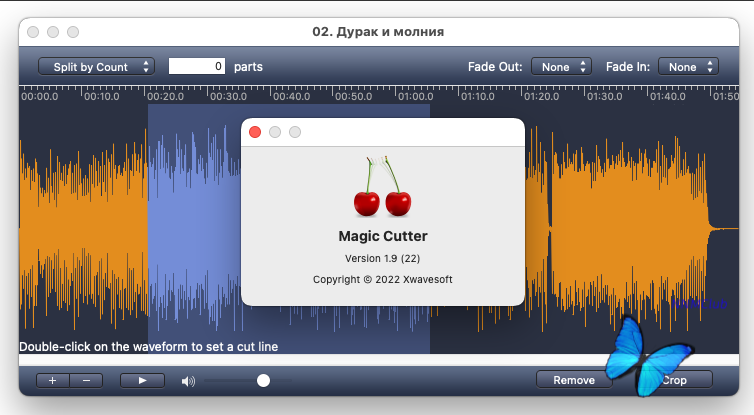This screenshot has width=754, height=415.
Task: Close the Magic Cutter about dialog
Action: pyautogui.click(x=255, y=132)
